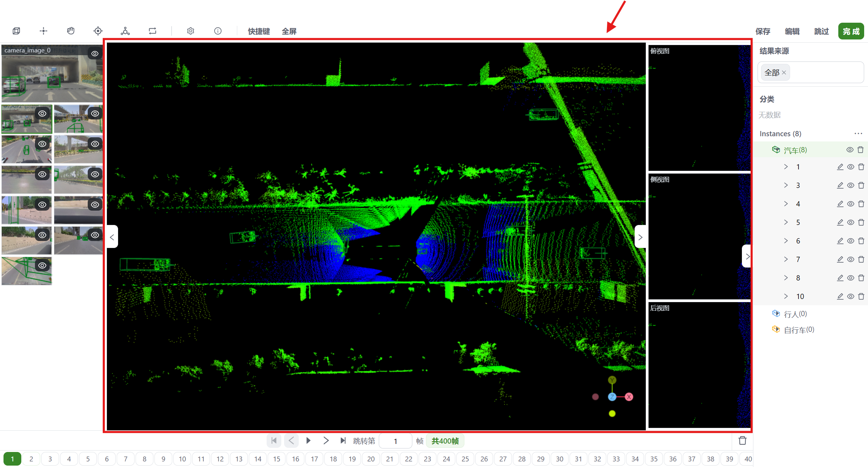Collapse the side views panel arrow
The image size is (868, 467).
pos(640,237)
